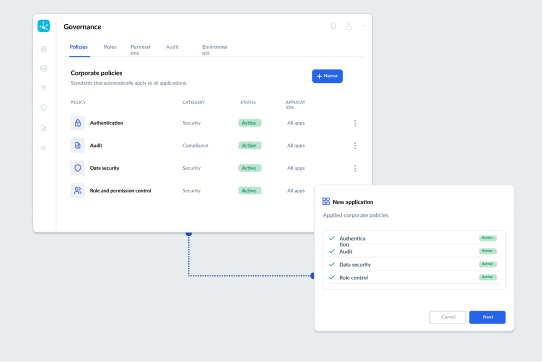Open the users sidebar icon
Screen dimensions: 542x362
[x=44, y=88]
